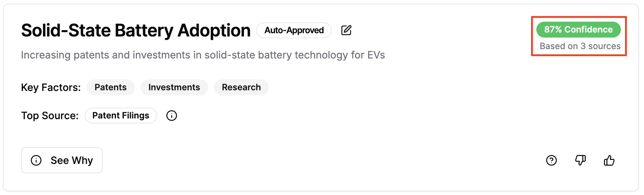
Task: Click the thumbs up feedback icon
Action: tap(609, 160)
